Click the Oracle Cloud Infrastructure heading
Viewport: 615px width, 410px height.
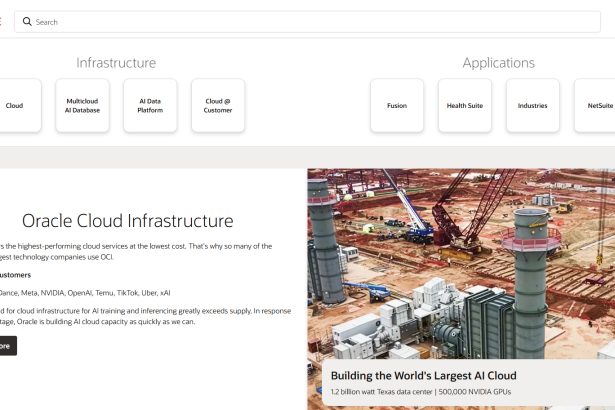point(128,220)
